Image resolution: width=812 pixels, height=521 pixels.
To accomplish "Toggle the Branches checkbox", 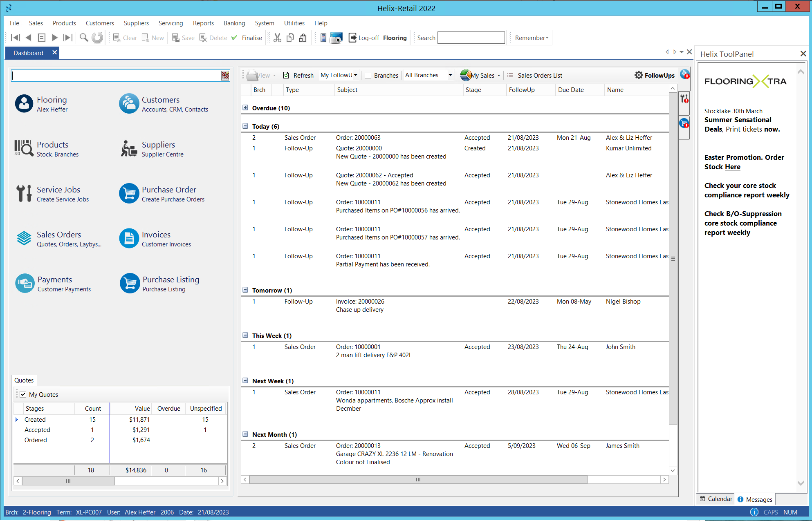I will (x=368, y=75).
